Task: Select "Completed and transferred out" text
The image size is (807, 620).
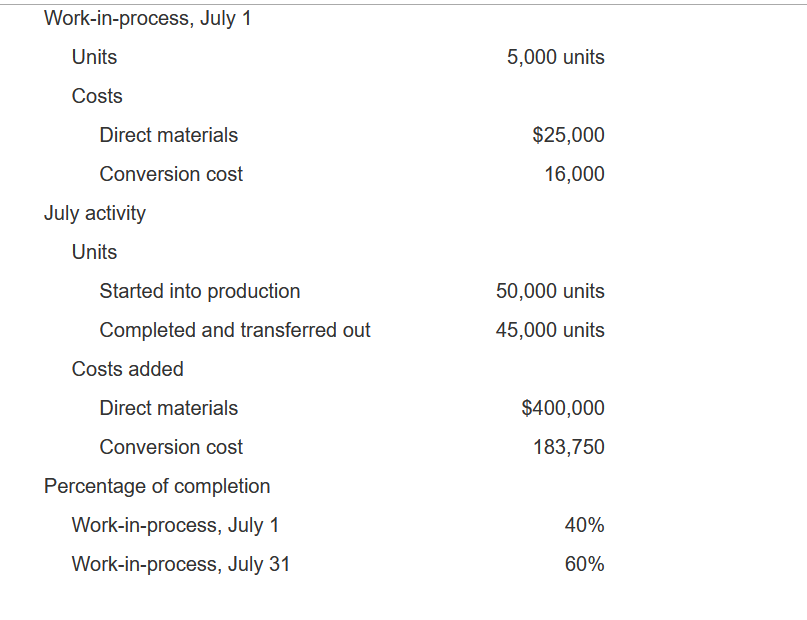Action: point(235,330)
